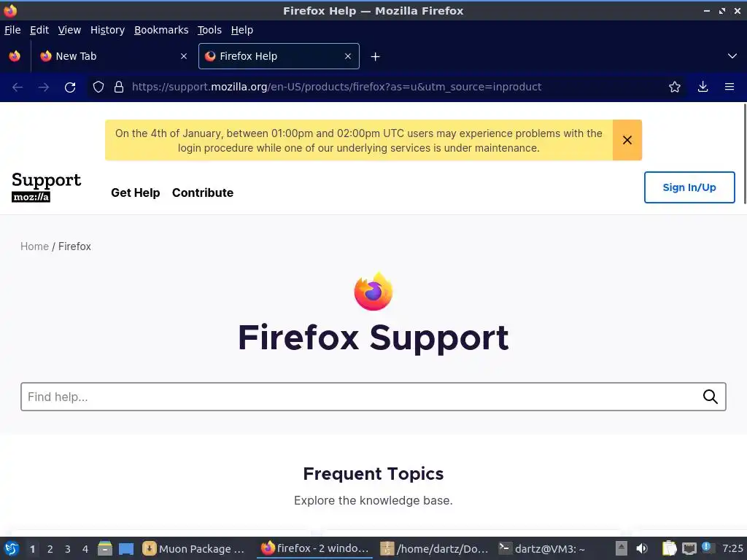The width and height of the screenshot is (747, 560).
Task: Open the volume speaker tray icon
Action: pyautogui.click(x=642, y=548)
